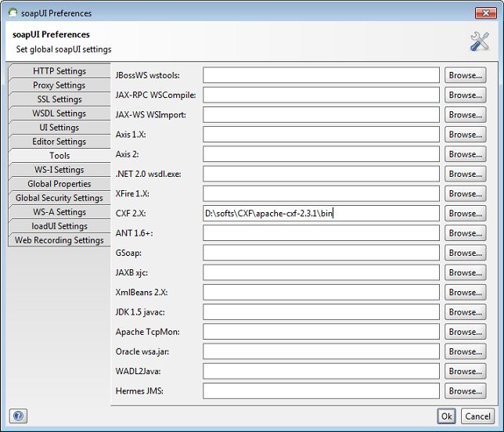The width and height of the screenshot is (504, 432).
Task: Select the SSL Settings tab
Action: [x=59, y=99]
